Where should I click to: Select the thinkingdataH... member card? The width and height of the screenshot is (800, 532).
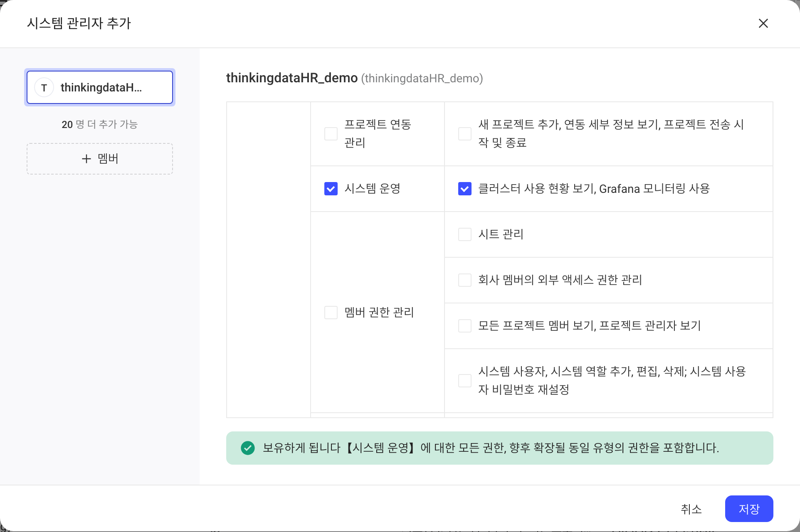pos(100,87)
